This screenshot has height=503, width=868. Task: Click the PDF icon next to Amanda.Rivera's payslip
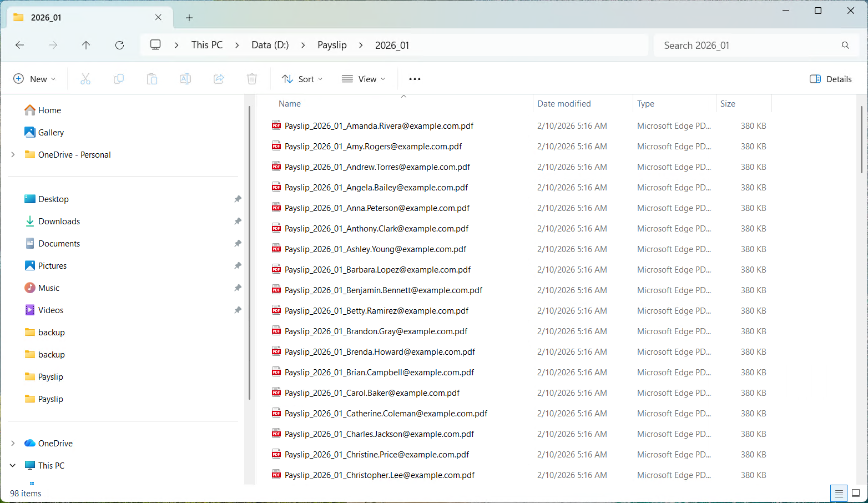(276, 125)
